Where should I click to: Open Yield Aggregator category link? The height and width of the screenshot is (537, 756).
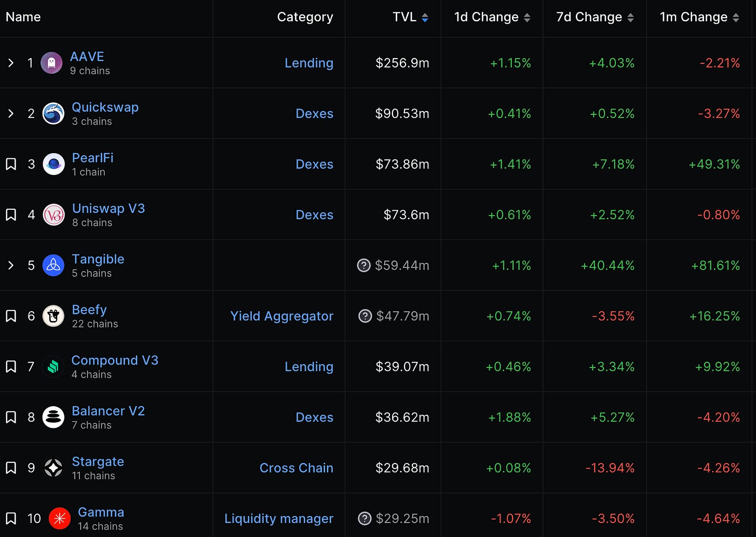coord(282,316)
